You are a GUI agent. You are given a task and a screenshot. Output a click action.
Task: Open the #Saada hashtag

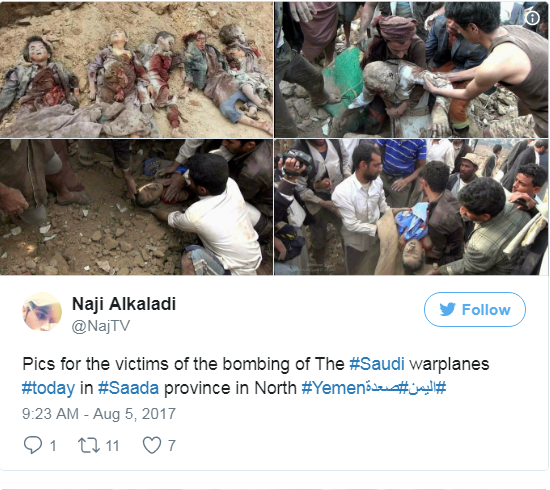click(128, 388)
